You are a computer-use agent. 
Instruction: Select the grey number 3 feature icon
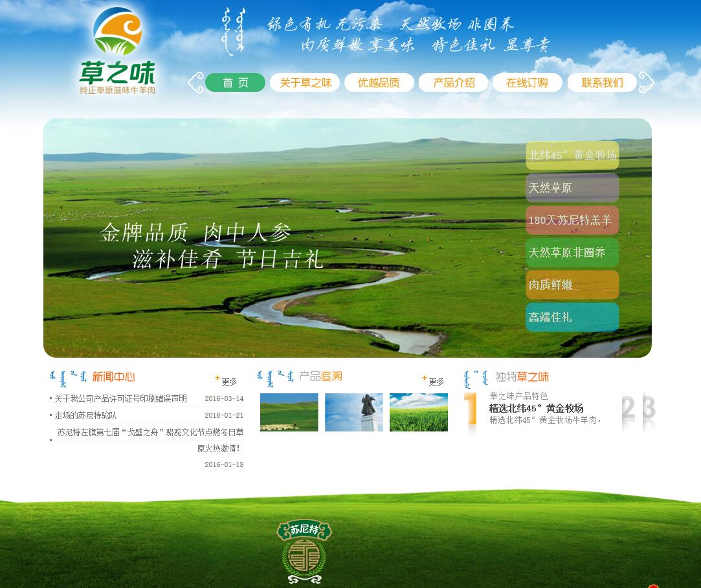648,409
